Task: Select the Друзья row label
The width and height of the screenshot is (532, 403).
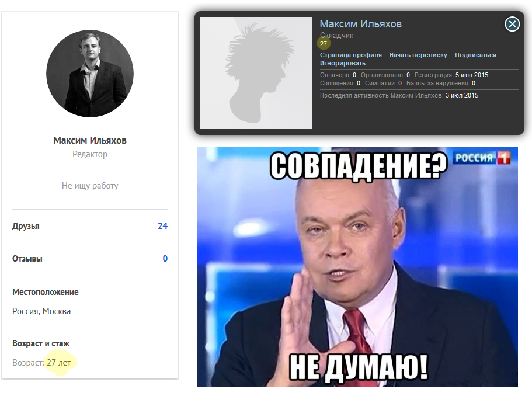Action: tap(26, 226)
